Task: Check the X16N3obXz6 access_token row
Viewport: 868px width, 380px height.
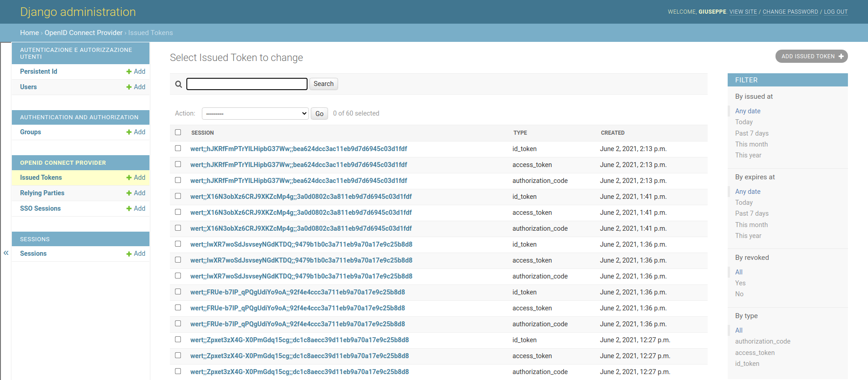Action: click(x=178, y=212)
